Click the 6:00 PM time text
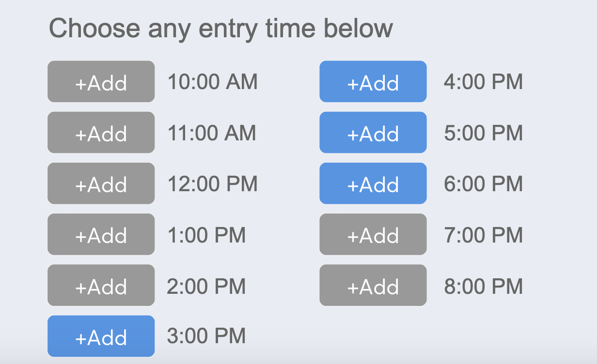This screenshot has height=364, width=597. tap(483, 183)
